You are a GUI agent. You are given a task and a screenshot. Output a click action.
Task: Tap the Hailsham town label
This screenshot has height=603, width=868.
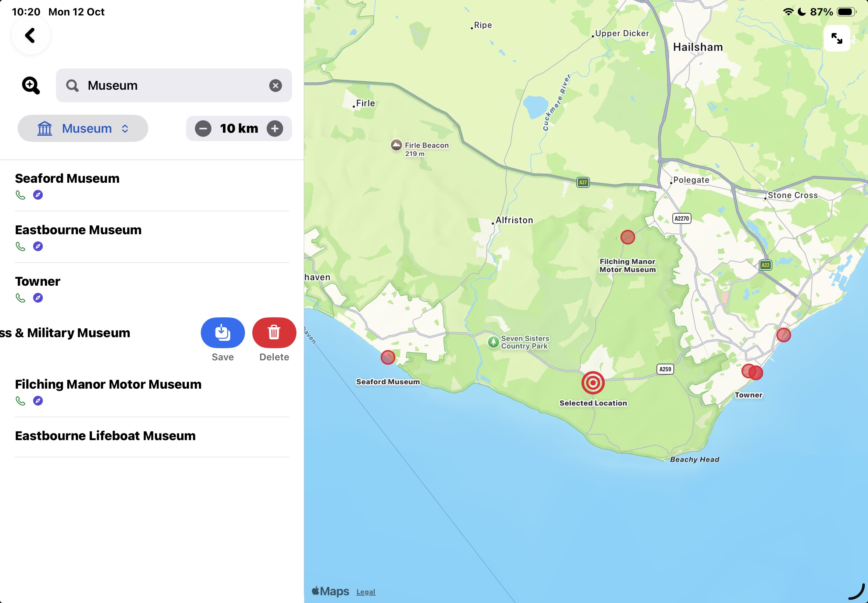(698, 47)
